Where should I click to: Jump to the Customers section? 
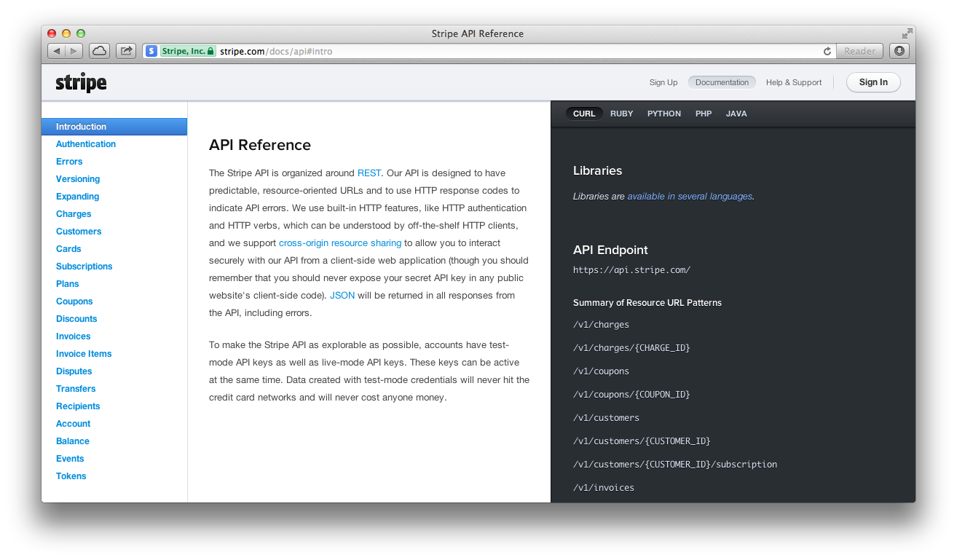[79, 232]
